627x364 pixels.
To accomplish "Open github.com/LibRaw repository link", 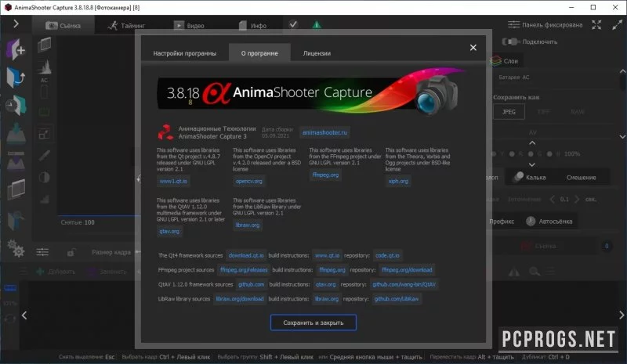I will 397,299.
